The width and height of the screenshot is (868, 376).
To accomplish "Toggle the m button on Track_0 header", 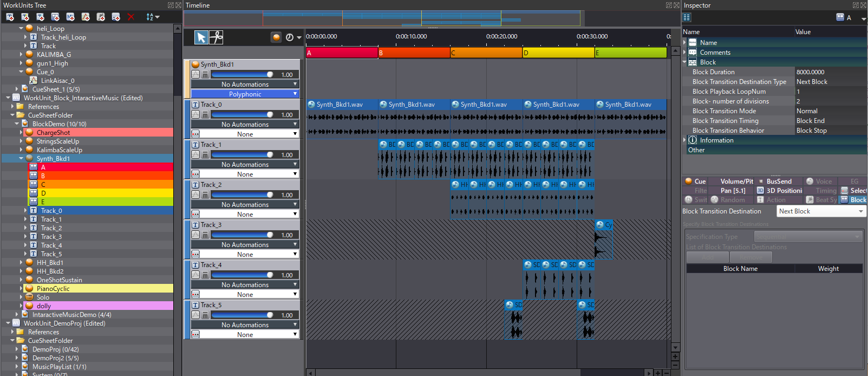I will 205,115.
